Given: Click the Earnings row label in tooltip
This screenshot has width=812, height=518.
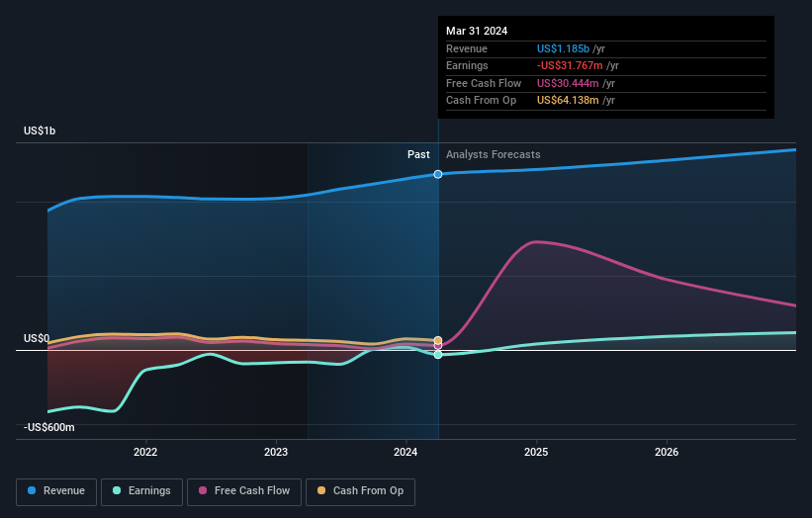Looking at the screenshot, I should click(x=467, y=65).
